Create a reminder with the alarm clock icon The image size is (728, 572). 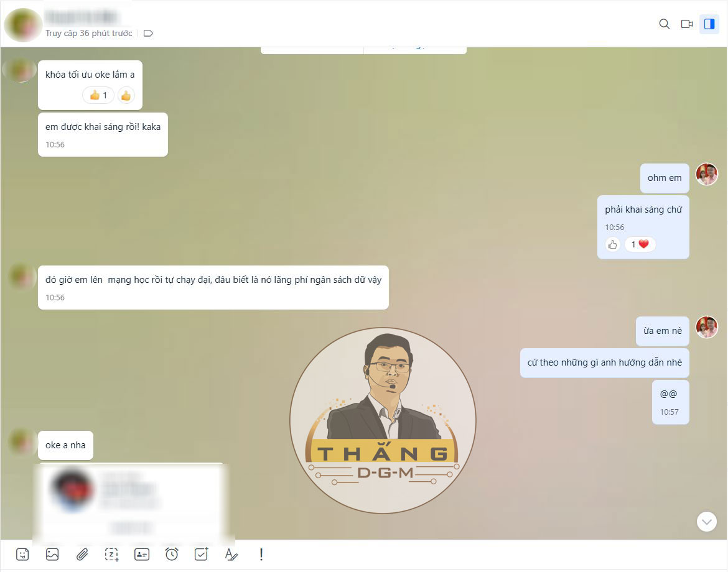point(171,555)
